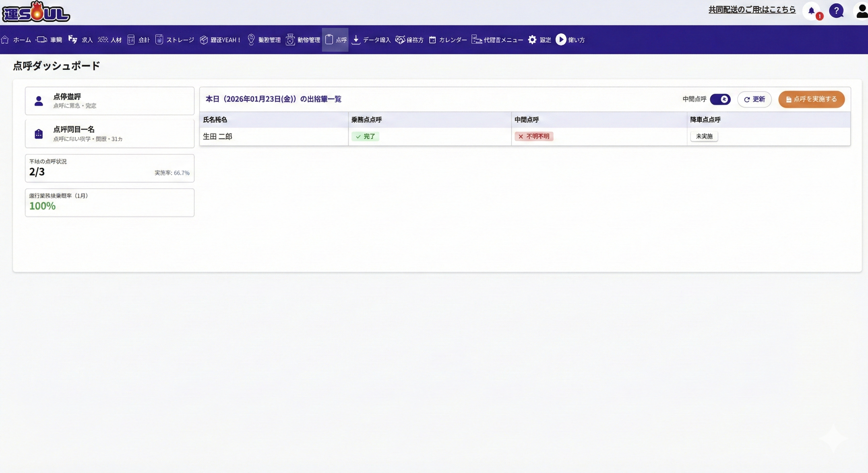
Task: Open notifications bell icon
Action: [x=811, y=11]
